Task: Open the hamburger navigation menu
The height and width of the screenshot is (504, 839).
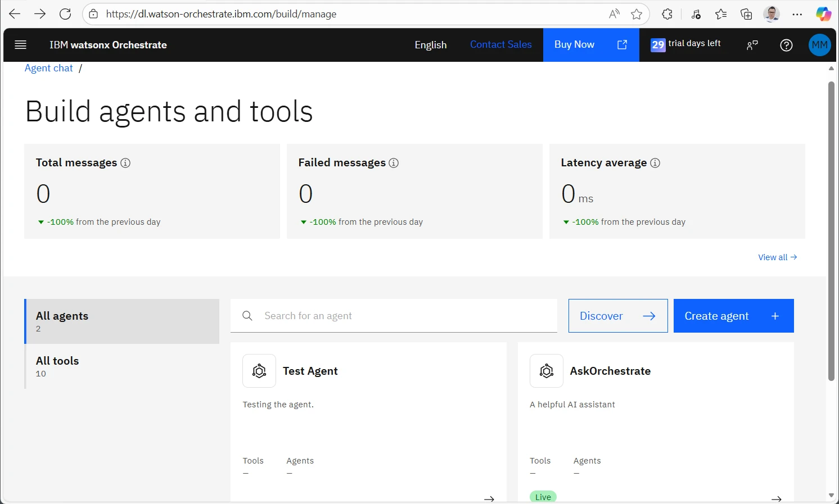Action: point(21,45)
